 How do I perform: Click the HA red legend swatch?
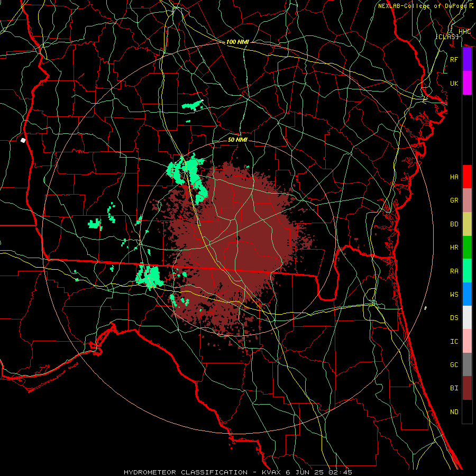pyautogui.click(x=467, y=177)
